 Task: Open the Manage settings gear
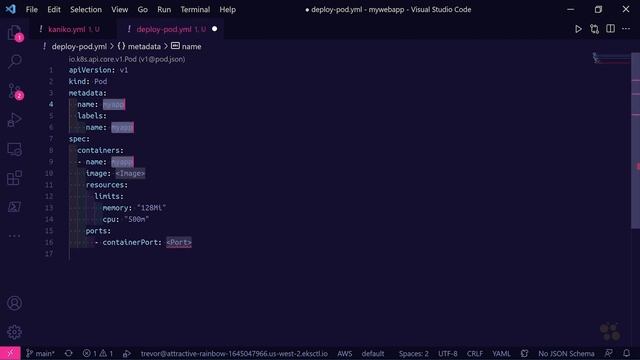coord(14,332)
